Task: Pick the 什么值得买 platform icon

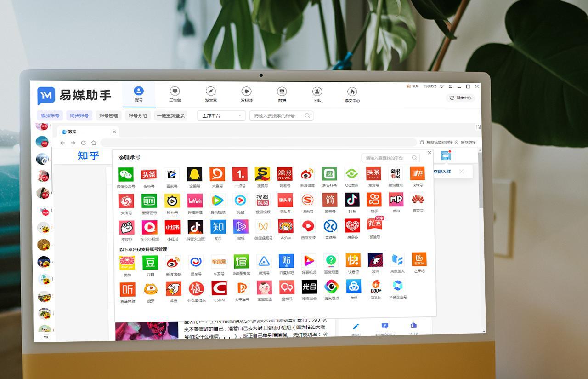Action: [196, 289]
